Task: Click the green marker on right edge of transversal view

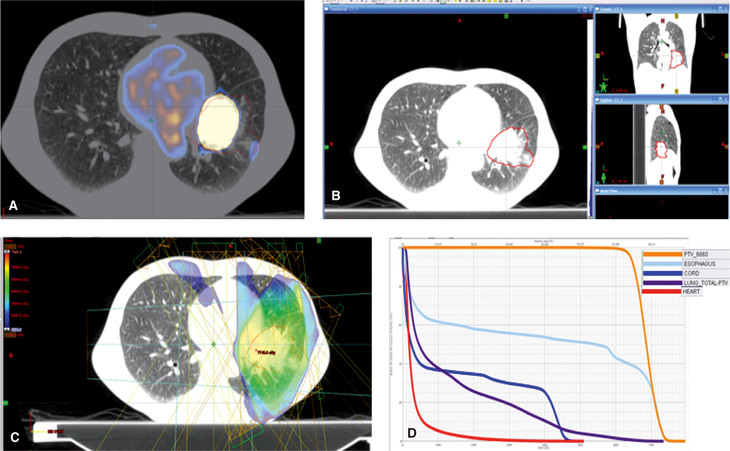Action: tap(587, 148)
